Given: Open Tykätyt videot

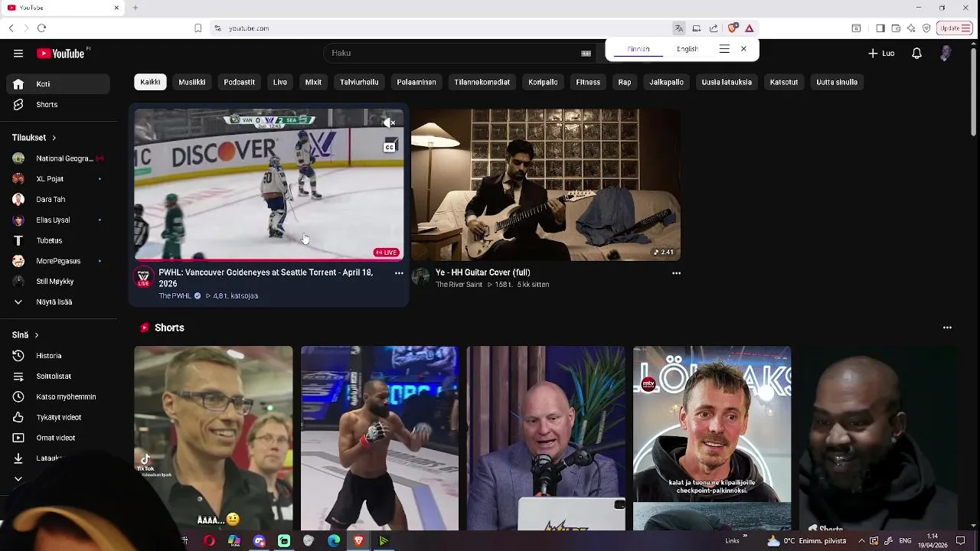Looking at the screenshot, I should click(58, 418).
